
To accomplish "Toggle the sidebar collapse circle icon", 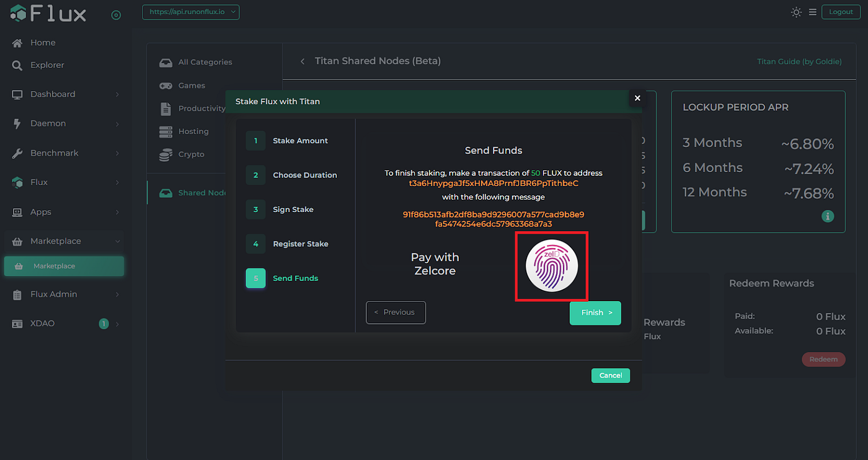I will click(116, 15).
